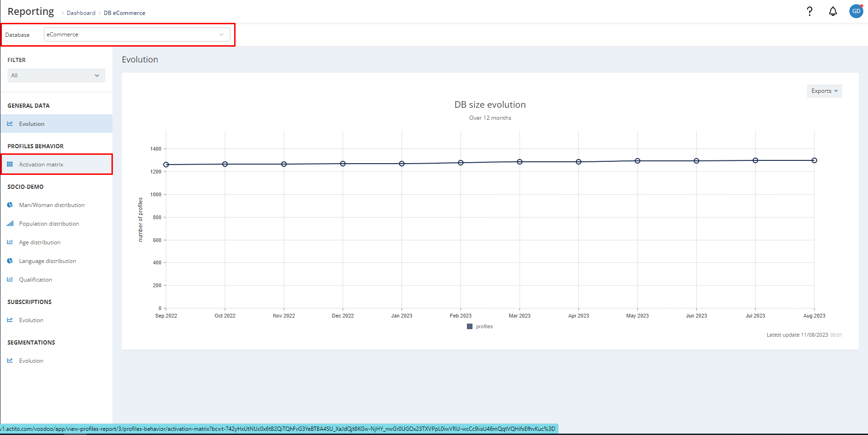Image resolution: width=868 pixels, height=435 pixels.
Task: Open the Exports dropdown menu
Action: [824, 91]
